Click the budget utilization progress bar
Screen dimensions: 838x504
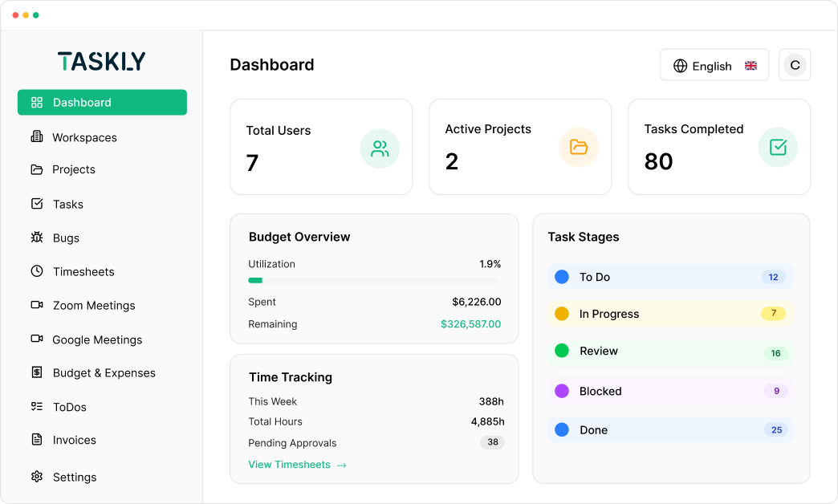[374, 280]
